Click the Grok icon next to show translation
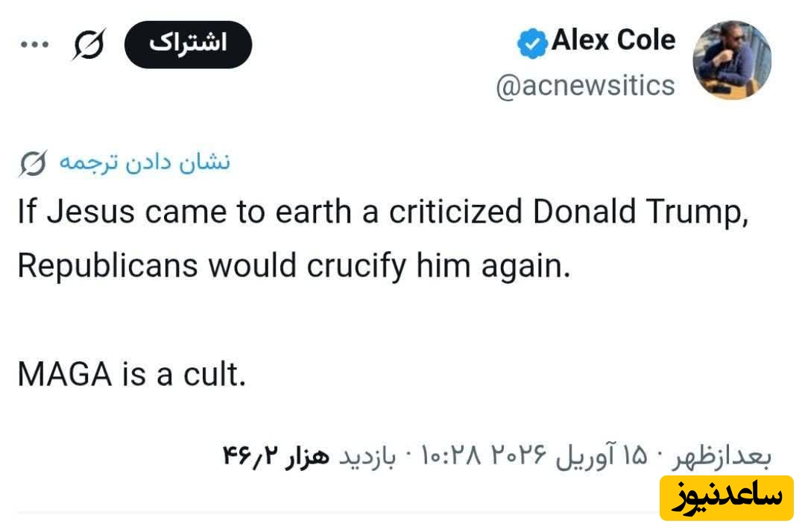The height and width of the screenshot is (532, 805). [32, 163]
